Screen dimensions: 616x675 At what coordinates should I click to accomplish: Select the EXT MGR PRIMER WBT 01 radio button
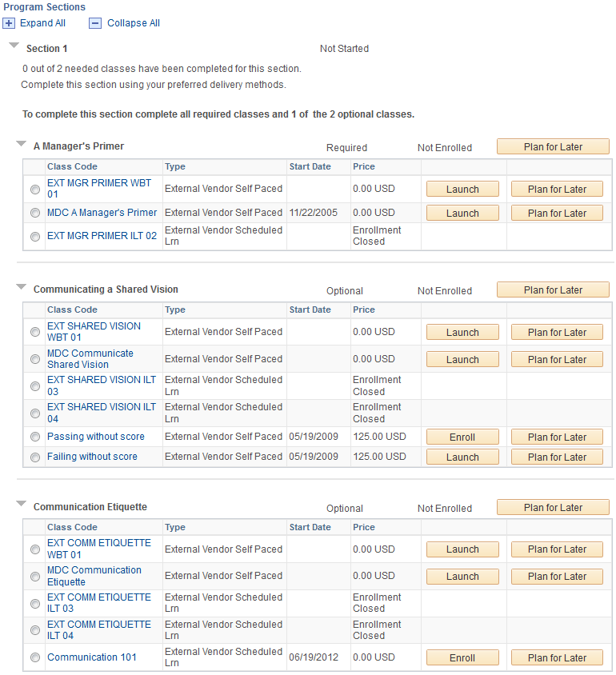coord(35,190)
